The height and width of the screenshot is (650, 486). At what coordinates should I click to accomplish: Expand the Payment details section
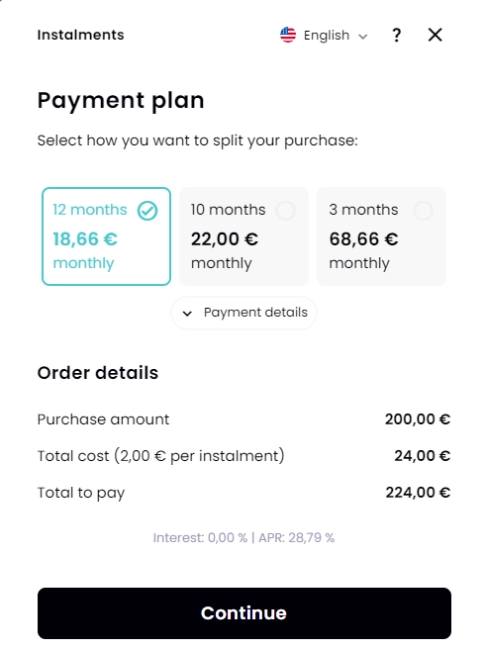coord(244,313)
